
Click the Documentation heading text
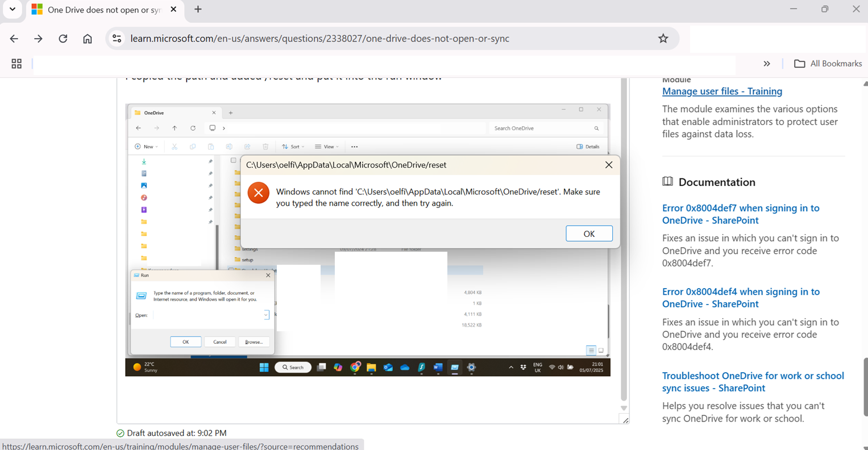[717, 182]
